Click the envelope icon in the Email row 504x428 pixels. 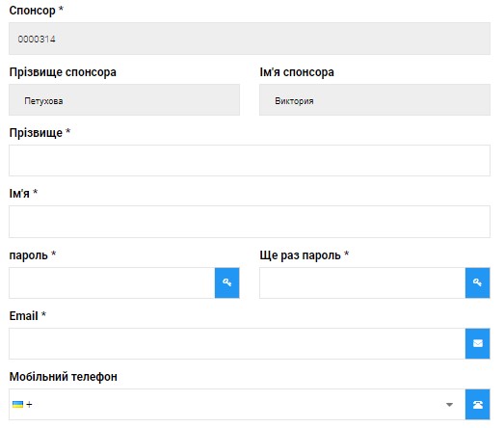coord(477,343)
